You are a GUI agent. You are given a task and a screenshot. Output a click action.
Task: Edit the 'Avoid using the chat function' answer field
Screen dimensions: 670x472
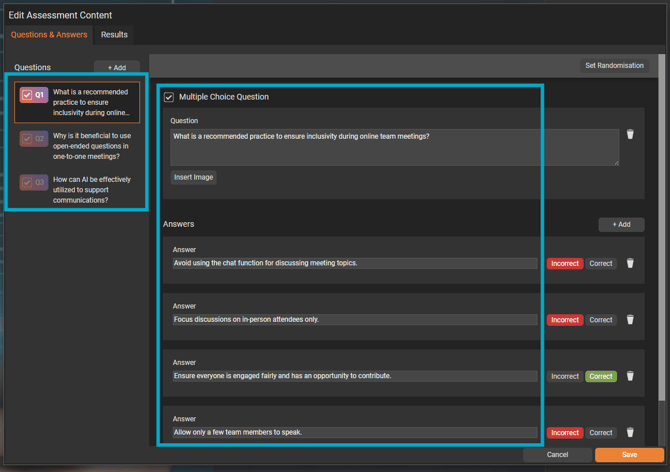355,263
